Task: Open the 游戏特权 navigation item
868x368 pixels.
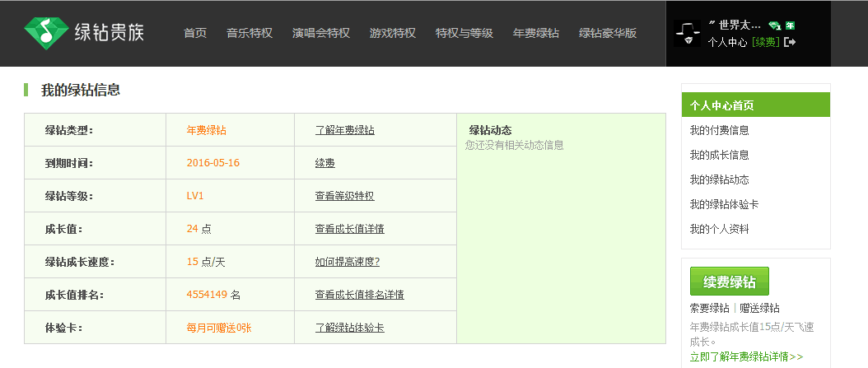Action: coord(393,33)
